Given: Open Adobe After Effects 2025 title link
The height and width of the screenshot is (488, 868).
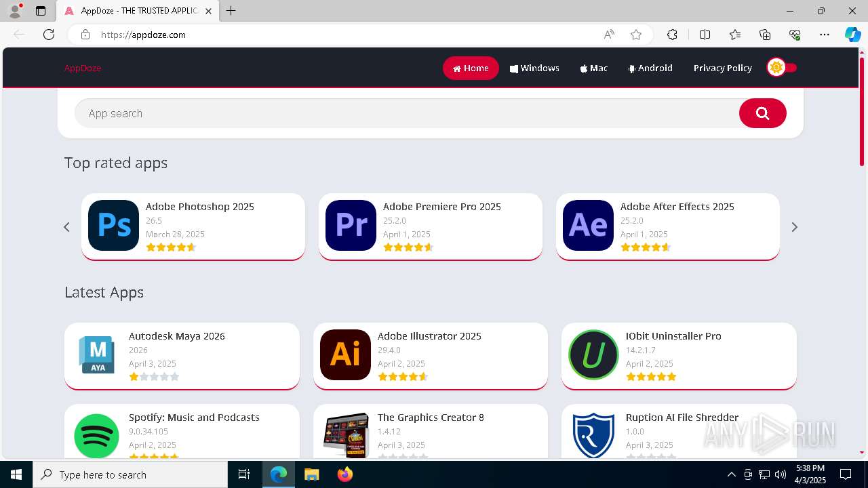Looking at the screenshot, I should [x=677, y=207].
